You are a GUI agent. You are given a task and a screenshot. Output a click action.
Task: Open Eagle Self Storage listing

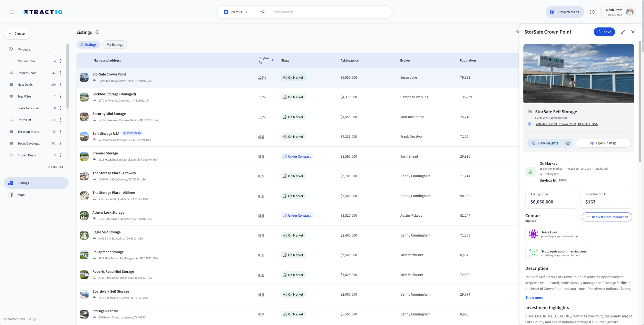tap(106, 232)
